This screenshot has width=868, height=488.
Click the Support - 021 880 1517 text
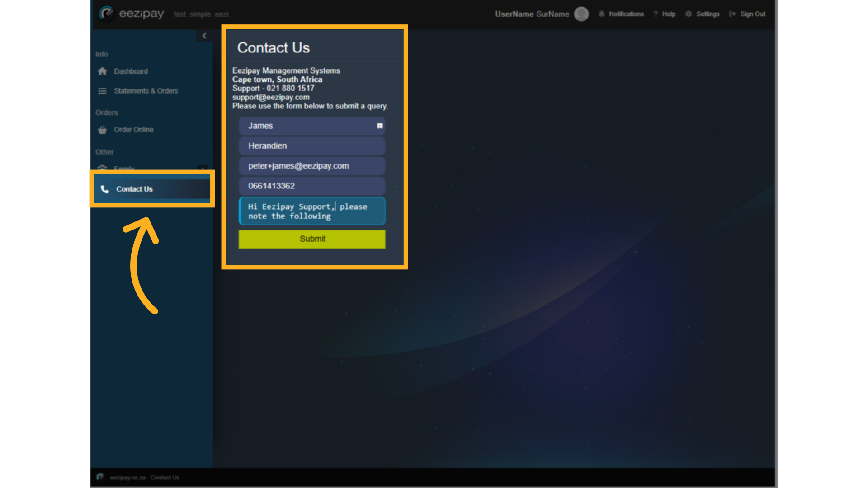pyautogui.click(x=273, y=88)
